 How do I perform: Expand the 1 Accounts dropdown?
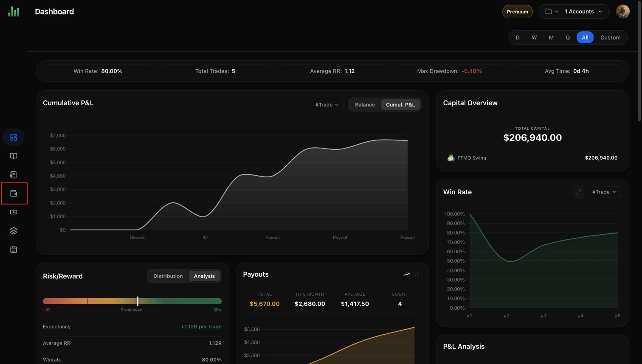coord(583,11)
